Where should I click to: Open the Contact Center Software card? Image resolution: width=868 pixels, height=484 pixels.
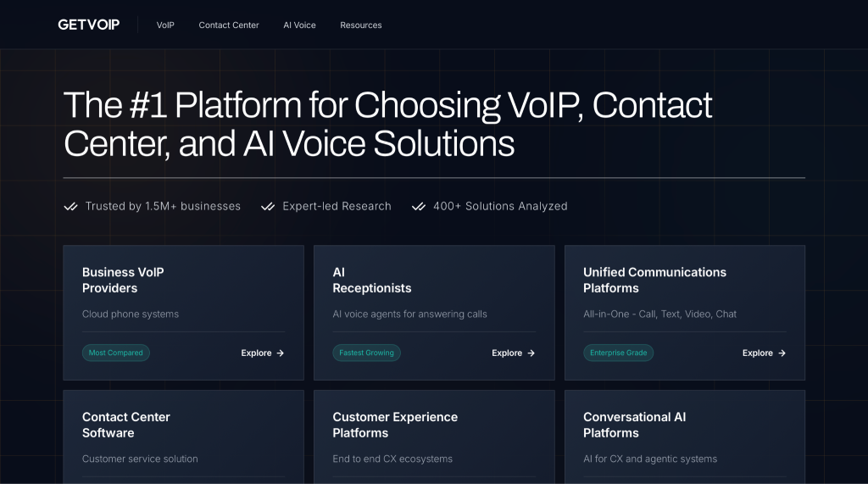pyautogui.click(x=183, y=437)
